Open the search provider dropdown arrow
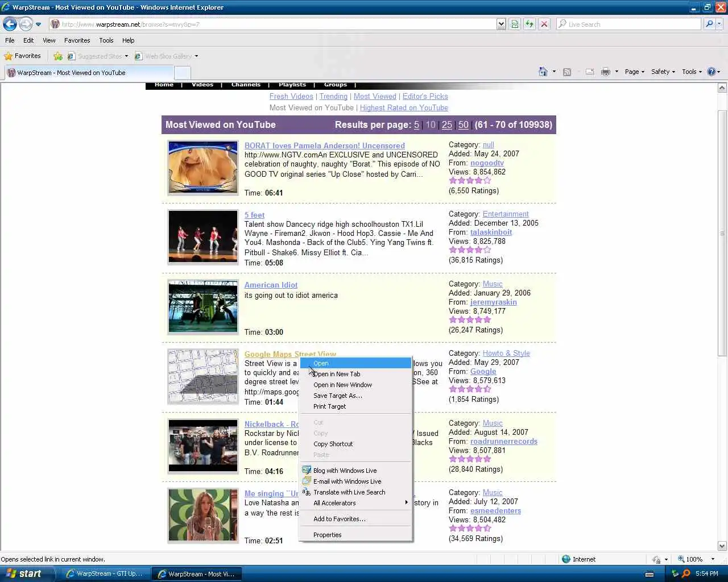This screenshot has width=728, height=582. pyautogui.click(x=719, y=24)
